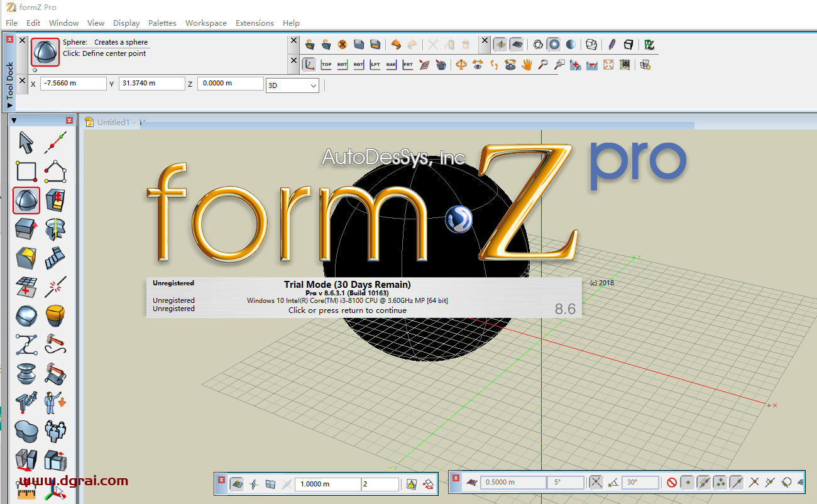
Task: Switch to FRT view
Action: (x=408, y=64)
